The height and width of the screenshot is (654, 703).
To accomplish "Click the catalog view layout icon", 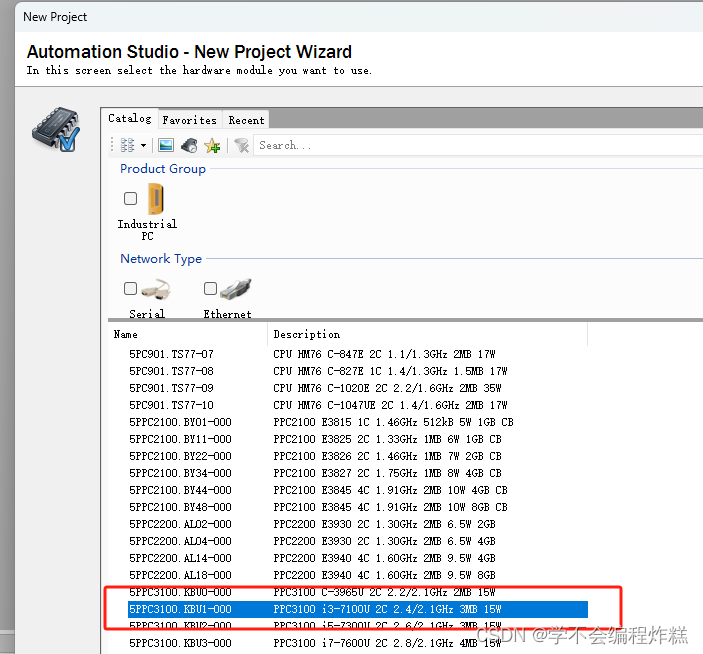I will (x=127, y=145).
